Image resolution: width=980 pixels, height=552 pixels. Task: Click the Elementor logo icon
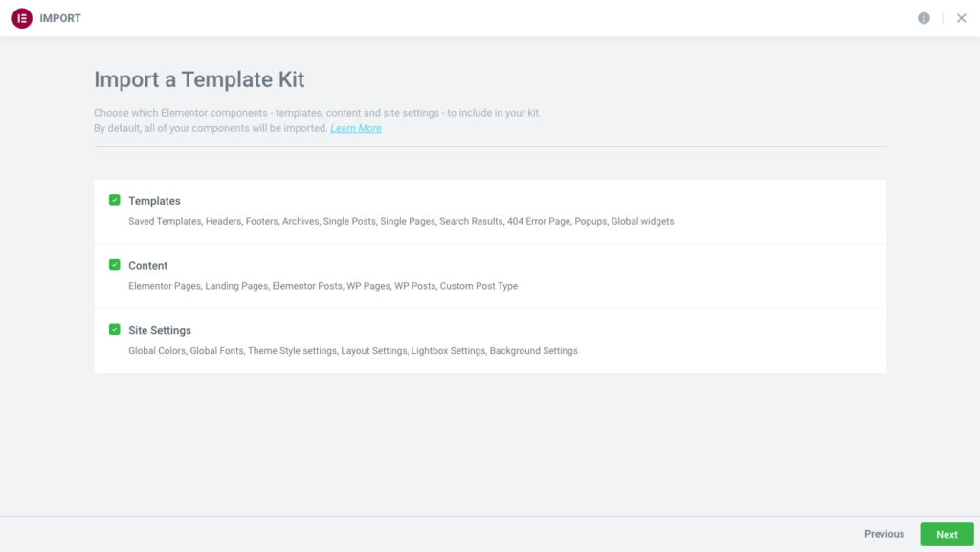point(22,18)
